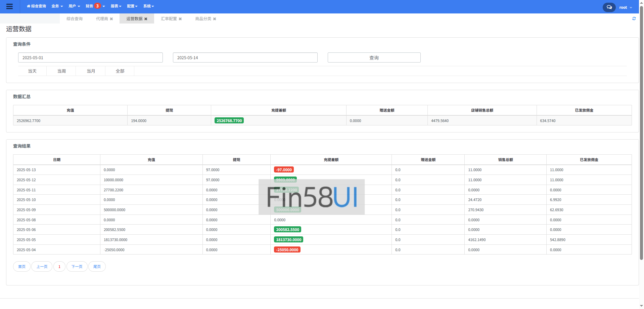Open the 报表 menu
This screenshot has width=644, height=309.
(x=116, y=6)
